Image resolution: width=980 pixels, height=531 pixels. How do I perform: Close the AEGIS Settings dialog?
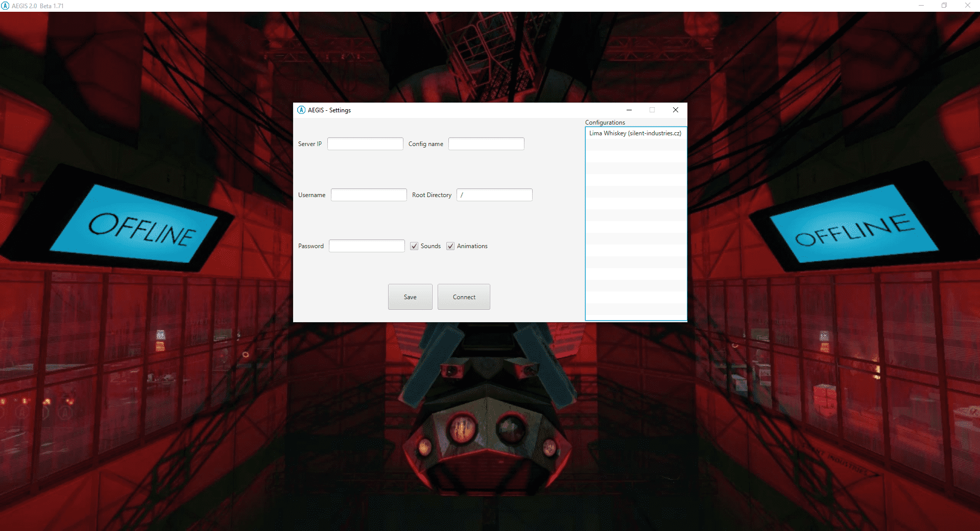pyautogui.click(x=675, y=110)
